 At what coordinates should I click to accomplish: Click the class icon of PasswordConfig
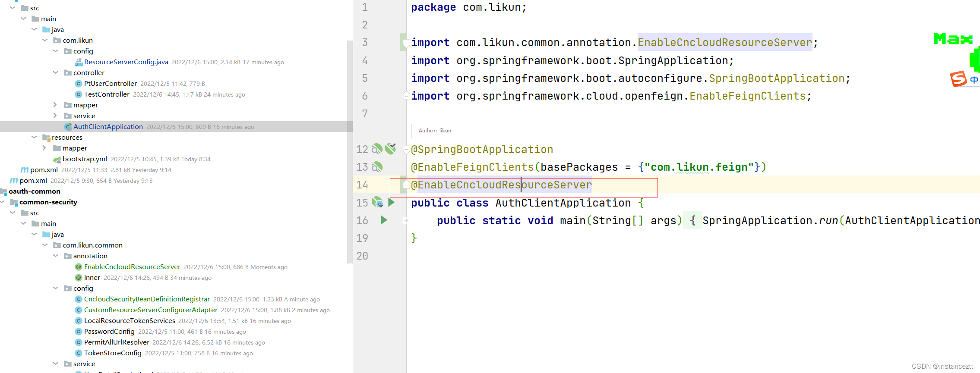(79, 332)
